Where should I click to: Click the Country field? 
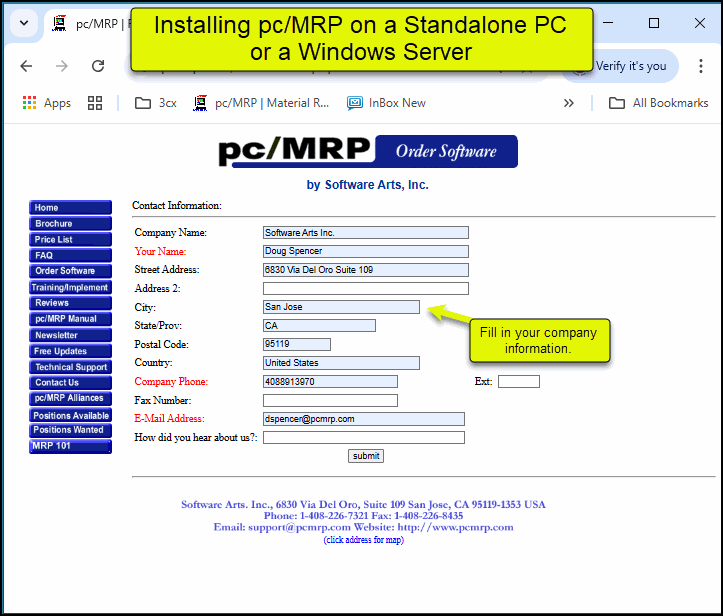(341, 363)
